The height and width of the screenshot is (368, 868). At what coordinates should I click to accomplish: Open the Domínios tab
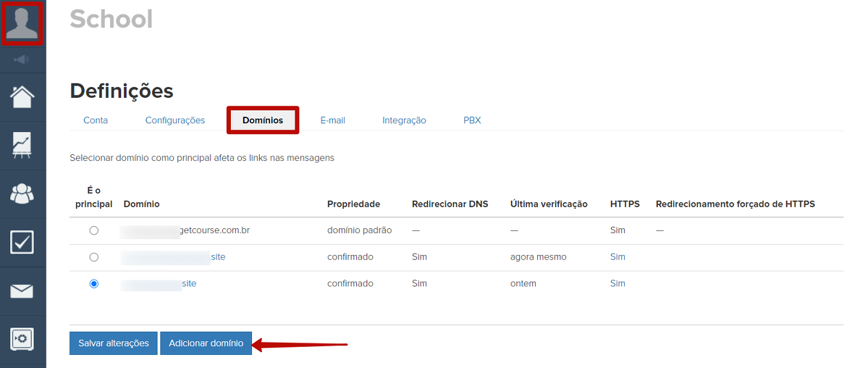click(x=263, y=120)
